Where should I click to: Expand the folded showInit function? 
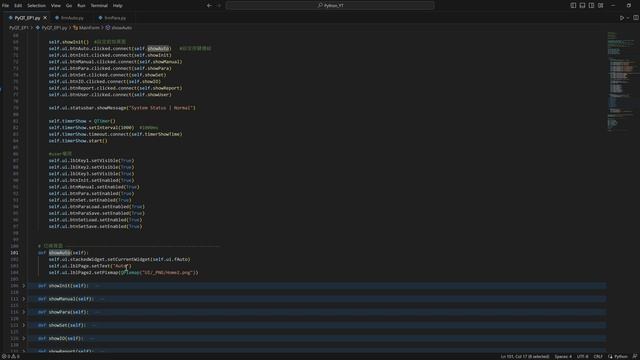(24, 286)
